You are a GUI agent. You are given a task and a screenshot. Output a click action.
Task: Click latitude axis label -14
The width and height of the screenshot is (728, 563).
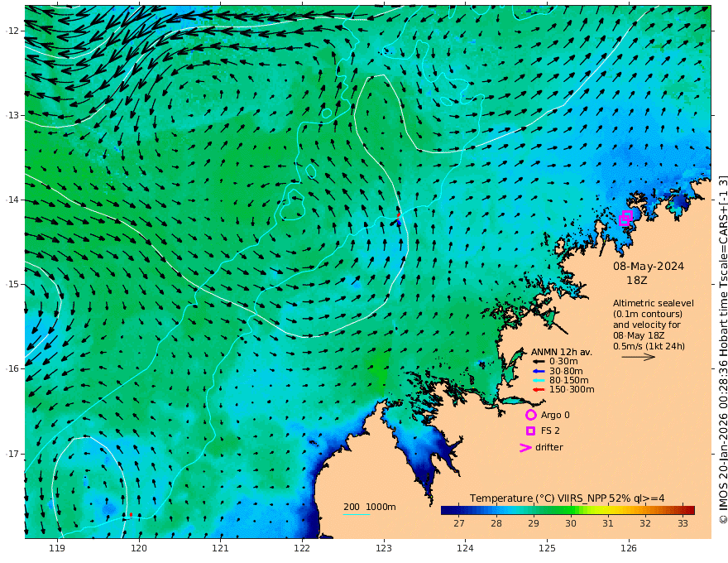pyautogui.click(x=12, y=200)
